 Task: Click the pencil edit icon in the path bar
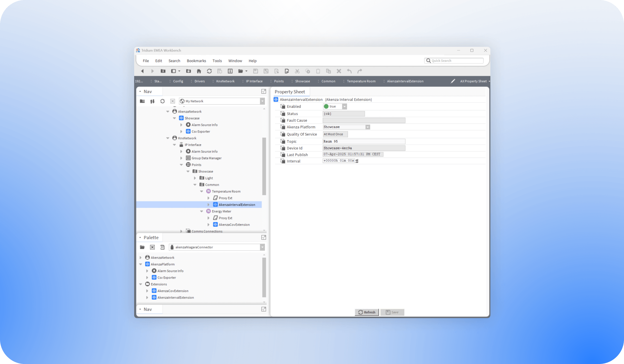pyautogui.click(x=453, y=81)
